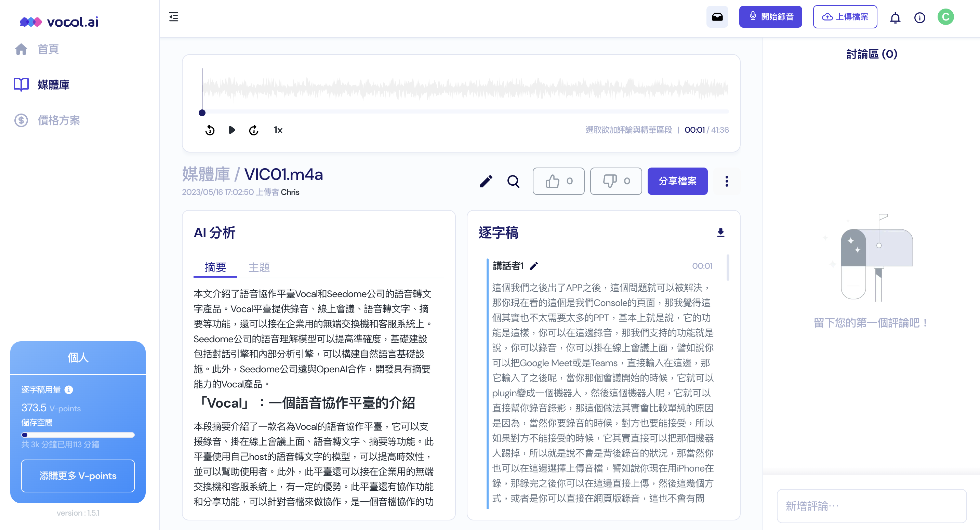
Task: Edit speaker name 講話者1 pencil icon
Action: pyautogui.click(x=534, y=266)
